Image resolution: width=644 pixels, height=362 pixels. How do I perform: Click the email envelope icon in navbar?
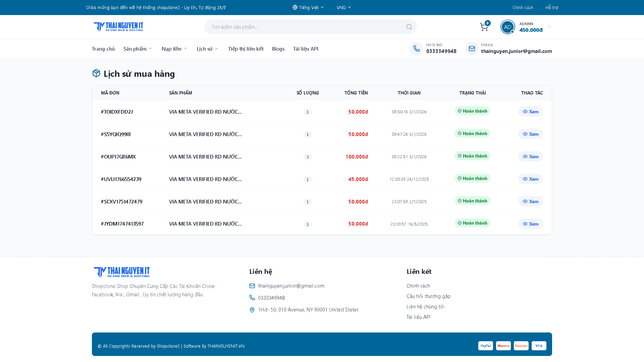472,49
